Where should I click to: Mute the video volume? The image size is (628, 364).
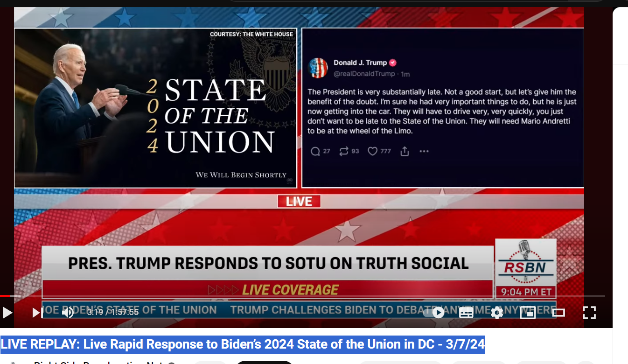tap(68, 313)
